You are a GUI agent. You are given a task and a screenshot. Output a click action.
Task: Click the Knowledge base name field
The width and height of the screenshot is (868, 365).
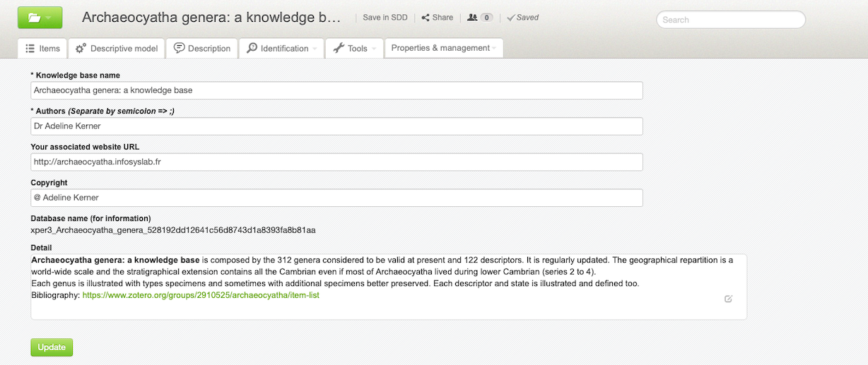click(x=336, y=90)
